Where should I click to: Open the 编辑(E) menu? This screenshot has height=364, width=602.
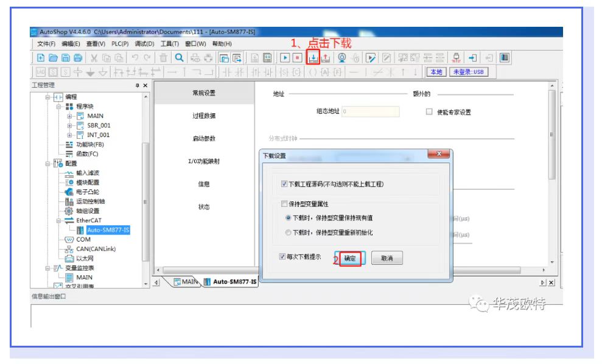click(71, 44)
